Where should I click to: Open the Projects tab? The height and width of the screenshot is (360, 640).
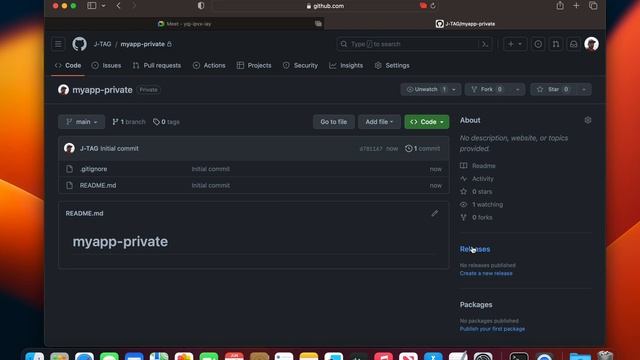click(254, 65)
